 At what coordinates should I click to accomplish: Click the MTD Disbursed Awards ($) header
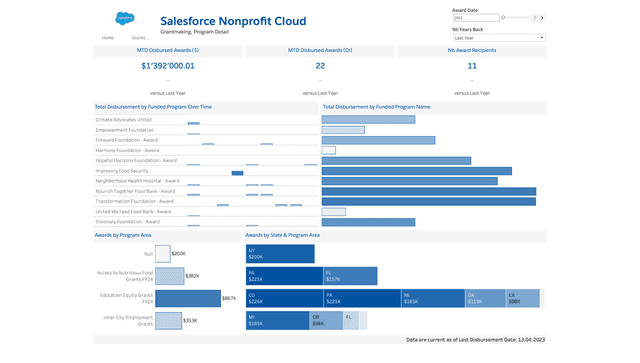click(168, 50)
